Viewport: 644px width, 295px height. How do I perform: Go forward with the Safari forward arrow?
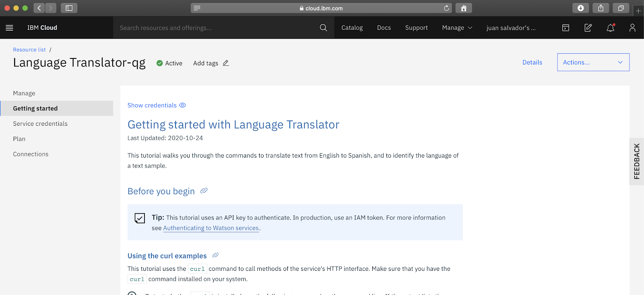(x=51, y=8)
